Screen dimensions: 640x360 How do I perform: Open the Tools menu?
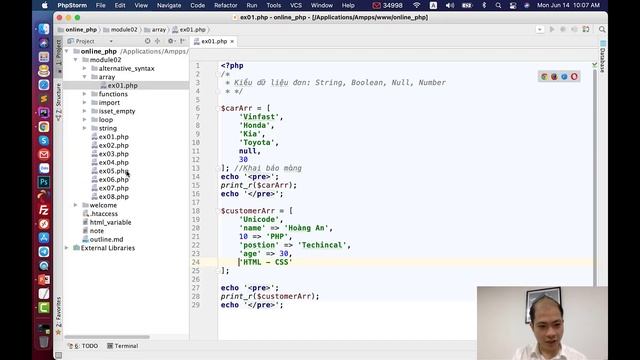[x=273, y=5]
